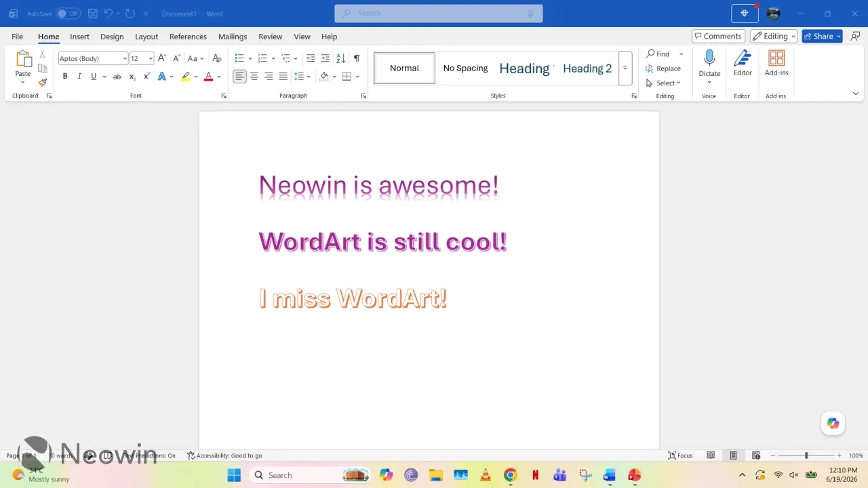Image resolution: width=868 pixels, height=488 pixels.
Task: Apply No Spacing style
Action: [465, 68]
